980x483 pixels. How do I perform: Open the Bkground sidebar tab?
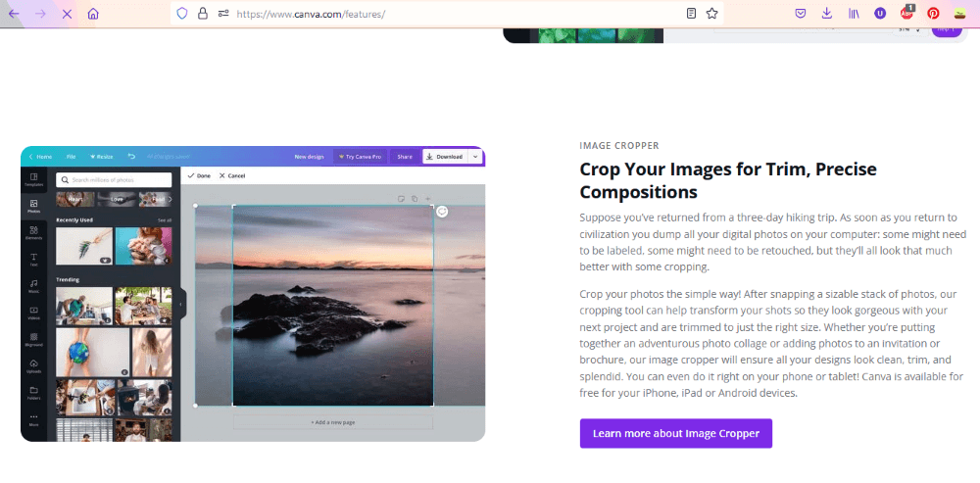33,340
